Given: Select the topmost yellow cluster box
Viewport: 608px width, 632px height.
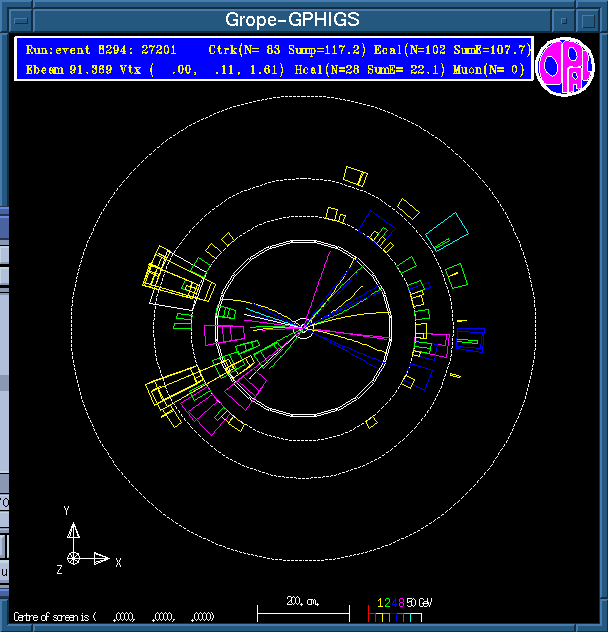Looking at the screenshot, I should coord(355,175).
